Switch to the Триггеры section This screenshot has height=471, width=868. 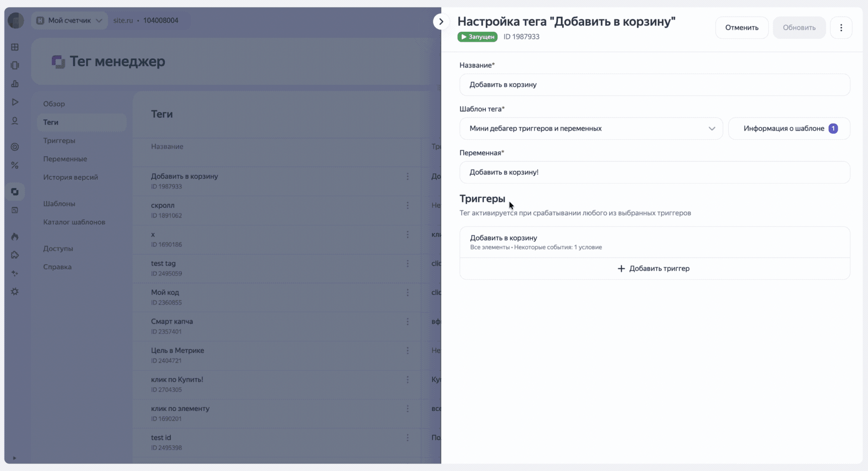[59, 141]
